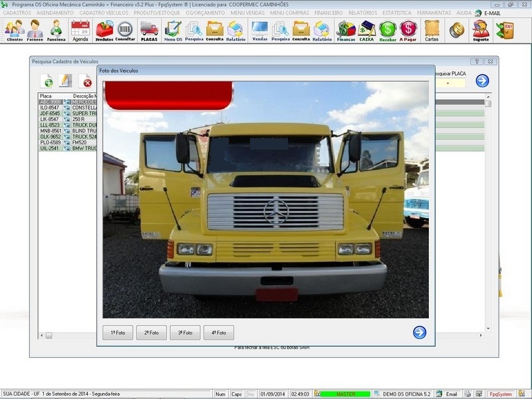Open the Menu OS icon
The image size is (532, 399).
pyautogui.click(x=173, y=31)
